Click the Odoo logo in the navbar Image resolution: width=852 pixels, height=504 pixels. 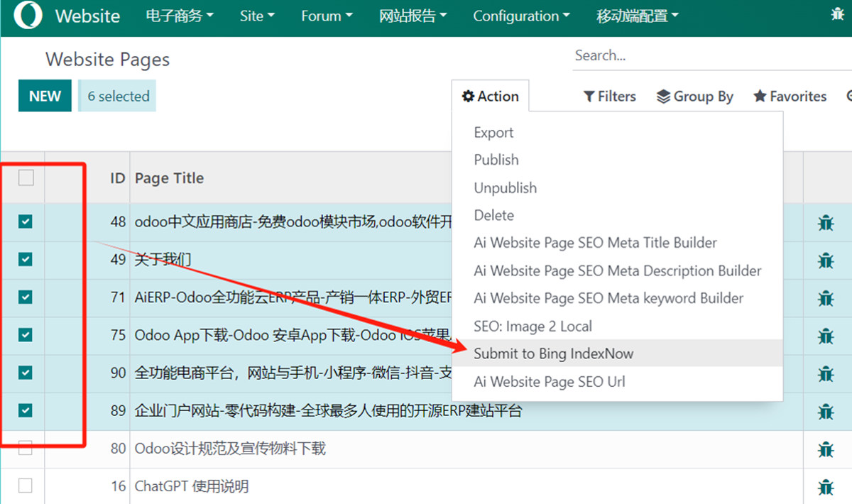pyautogui.click(x=28, y=16)
